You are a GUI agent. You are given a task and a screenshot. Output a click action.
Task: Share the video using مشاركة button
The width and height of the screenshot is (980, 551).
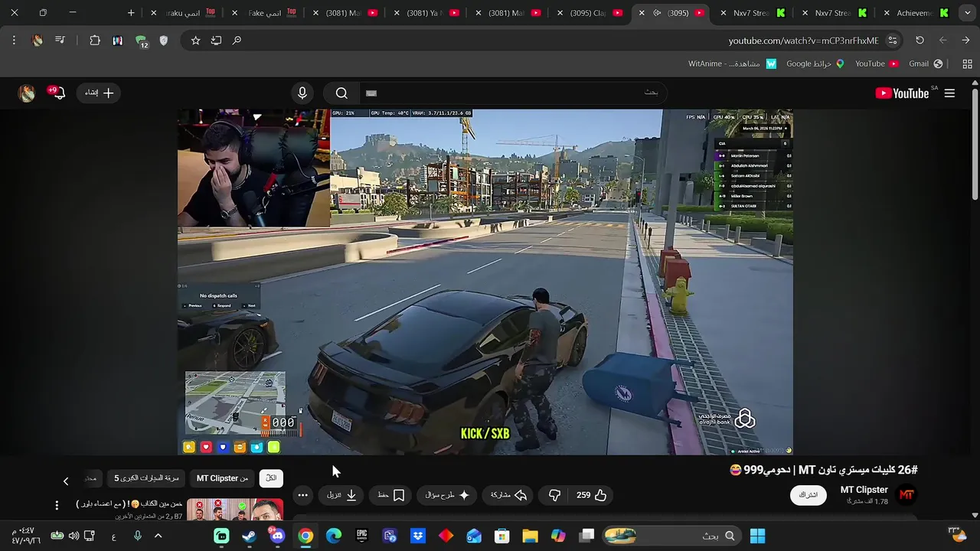point(508,495)
